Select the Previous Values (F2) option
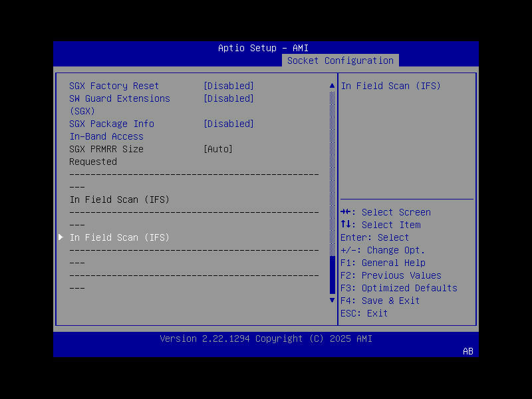This screenshot has height=399, width=532. [x=393, y=275]
